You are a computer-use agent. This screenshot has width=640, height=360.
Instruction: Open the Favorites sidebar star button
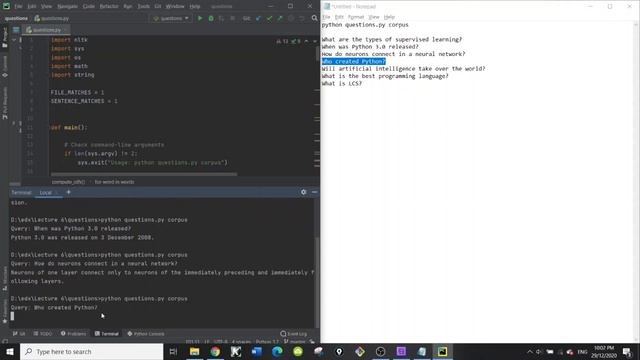pos(5,311)
